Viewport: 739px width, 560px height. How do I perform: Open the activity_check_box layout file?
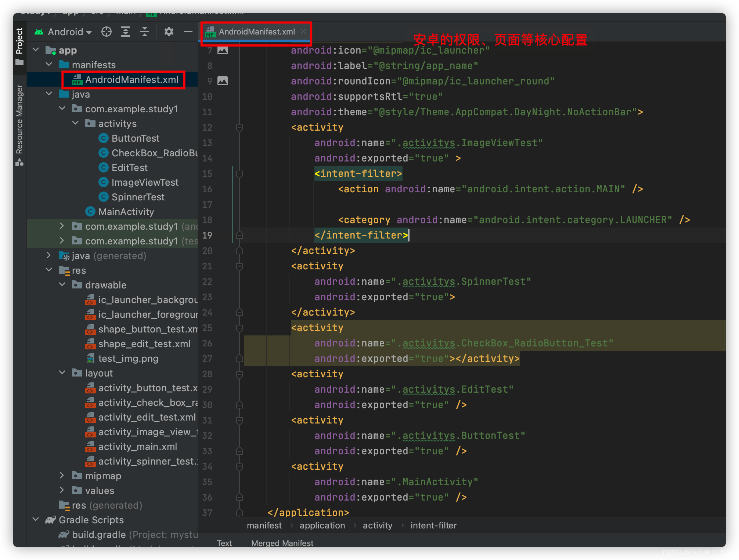(x=142, y=403)
